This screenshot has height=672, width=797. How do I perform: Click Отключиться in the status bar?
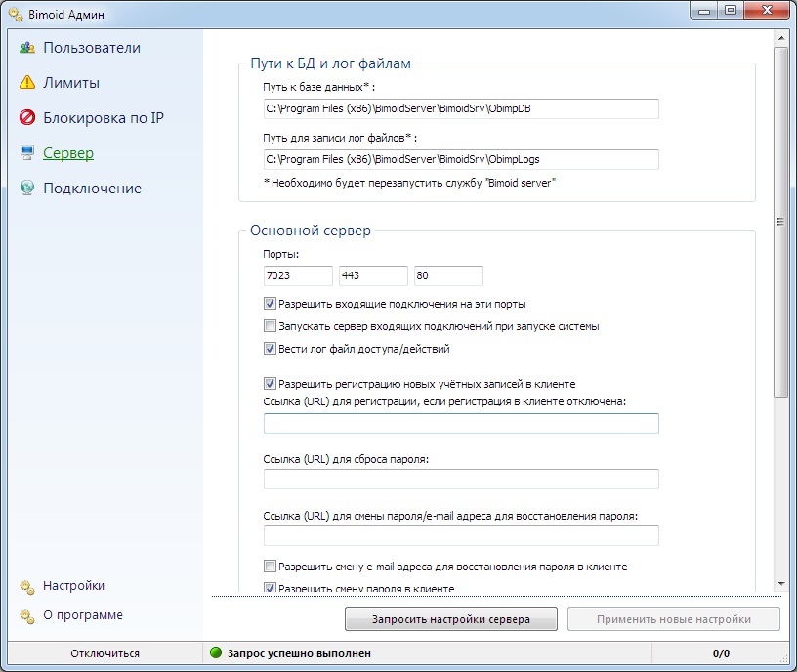(105, 653)
